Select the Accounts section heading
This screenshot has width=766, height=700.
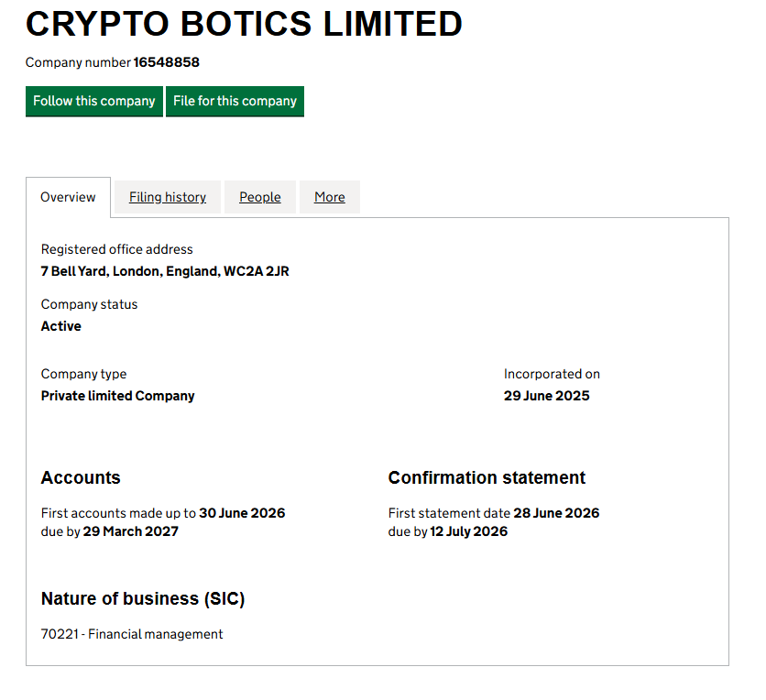80,477
